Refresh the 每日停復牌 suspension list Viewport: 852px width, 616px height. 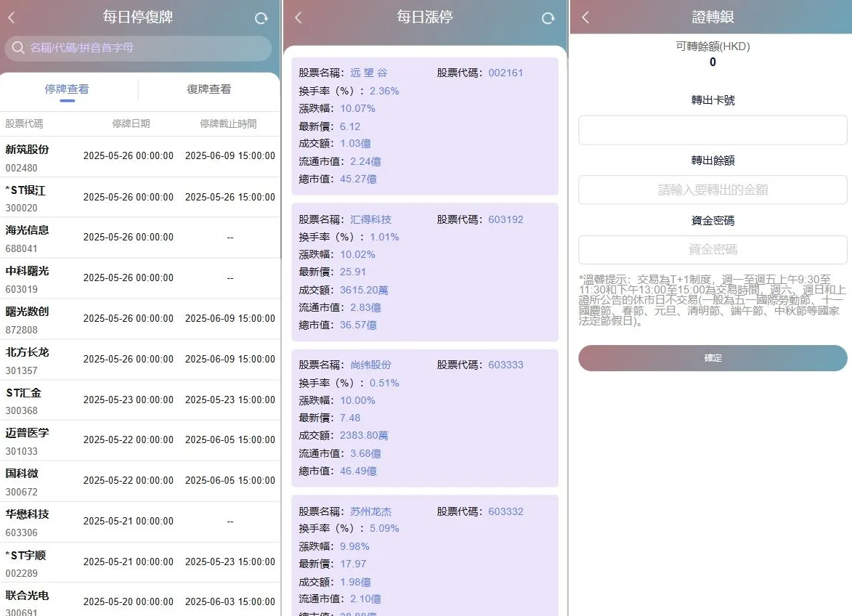(x=261, y=19)
